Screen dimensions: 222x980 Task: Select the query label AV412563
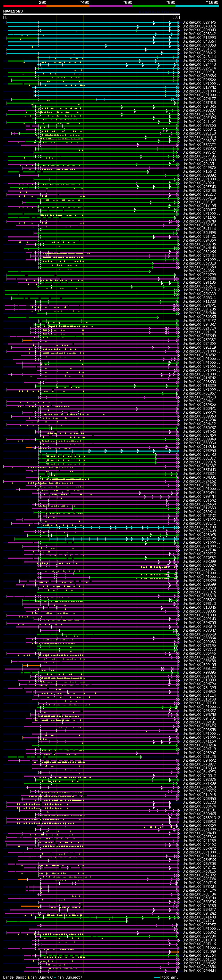coord(13,11)
